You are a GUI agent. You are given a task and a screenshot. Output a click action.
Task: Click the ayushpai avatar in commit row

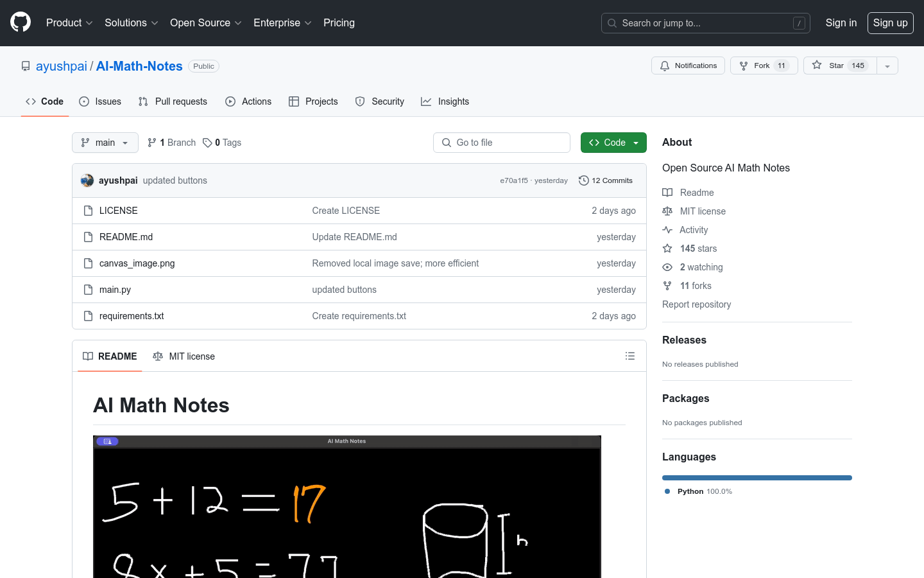pos(87,180)
